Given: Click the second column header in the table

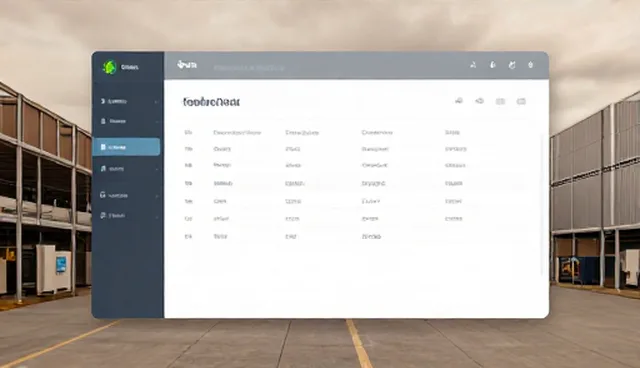Looking at the screenshot, I should tap(237, 133).
